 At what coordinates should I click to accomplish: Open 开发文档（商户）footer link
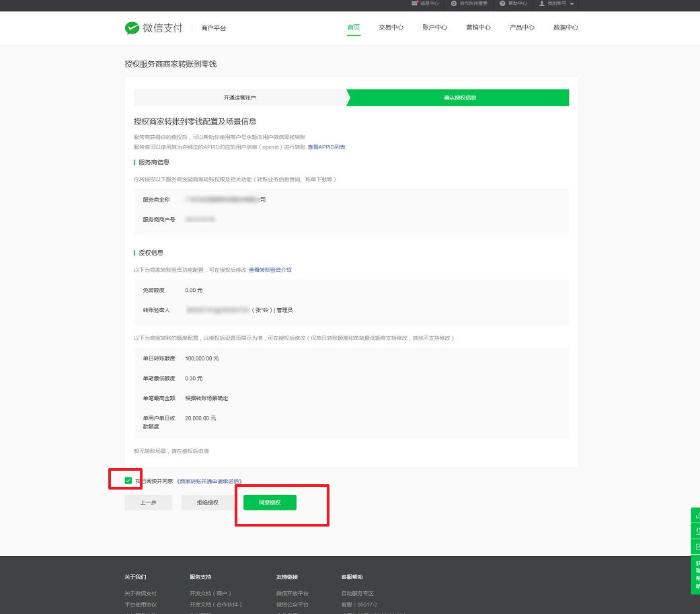[x=210, y=593]
